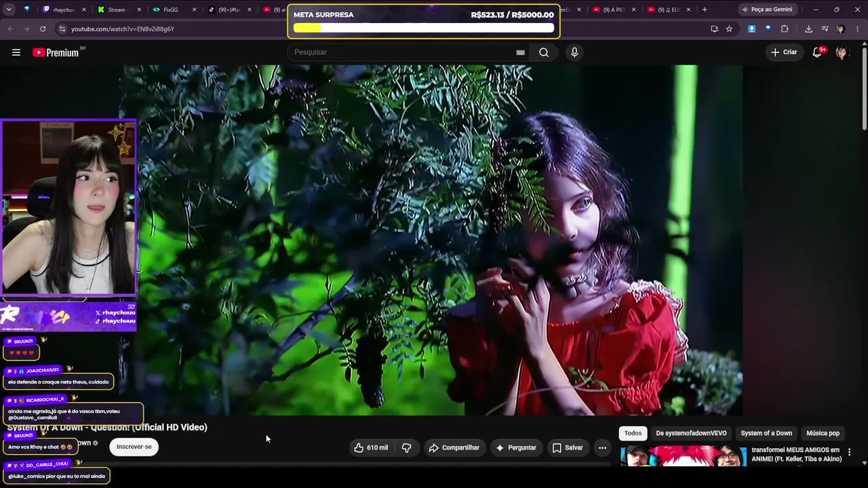The image size is (868, 488).
Task: Open the 'transformei MEUS AMIGOS em ANIME' thumbnail
Action: 684,455
